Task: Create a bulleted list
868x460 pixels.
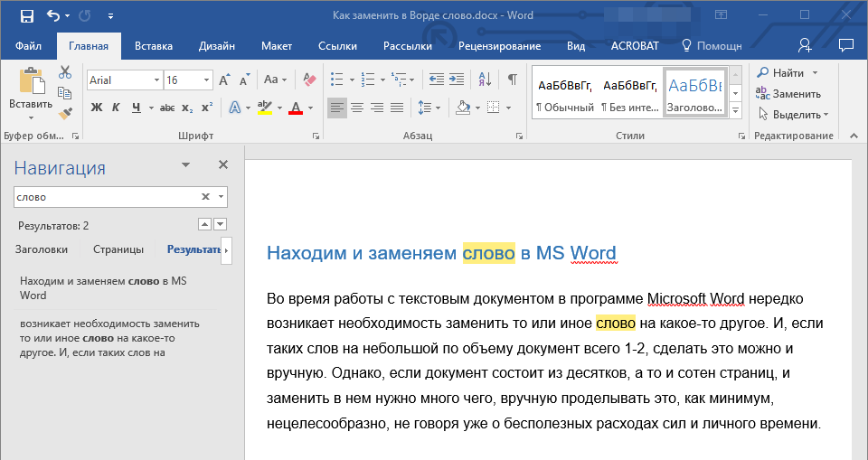Action: (336, 80)
